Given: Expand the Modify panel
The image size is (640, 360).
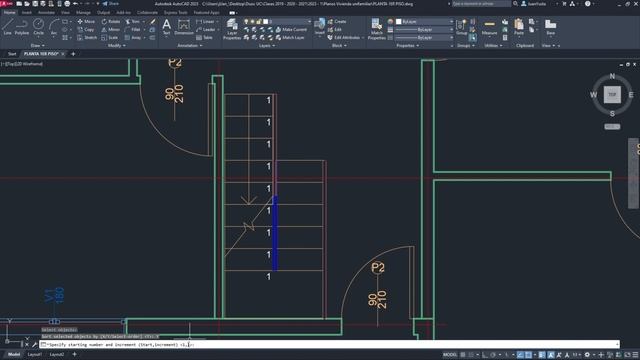Looking at the screenshot, I should point(116,46).
